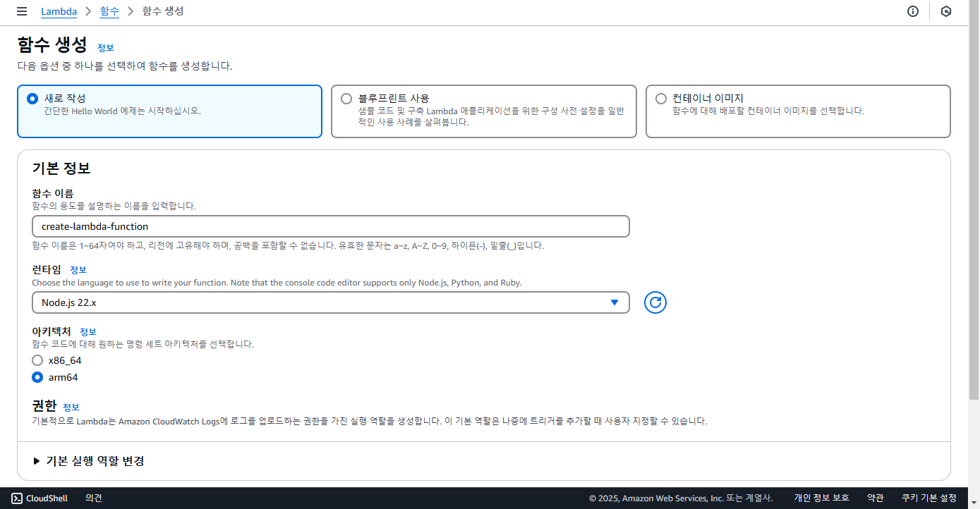The width and height of the screenshot is (980, 509).
Task: Click the 함수 이름 label
Action: (x=53, y=193)
